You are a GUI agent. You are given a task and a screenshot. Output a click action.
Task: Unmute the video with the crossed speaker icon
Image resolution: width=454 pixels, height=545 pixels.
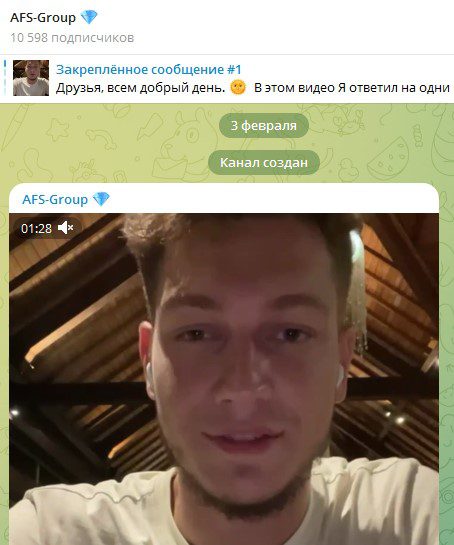[65, 228]
